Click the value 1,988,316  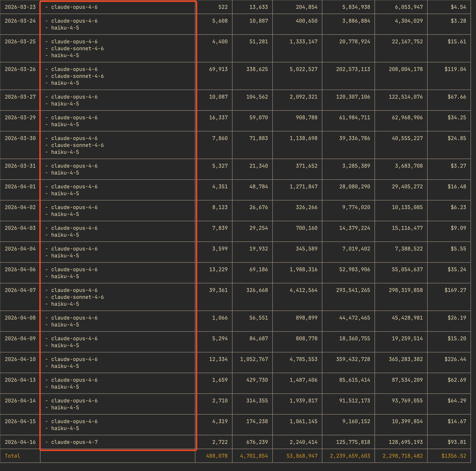click(303, 270)
